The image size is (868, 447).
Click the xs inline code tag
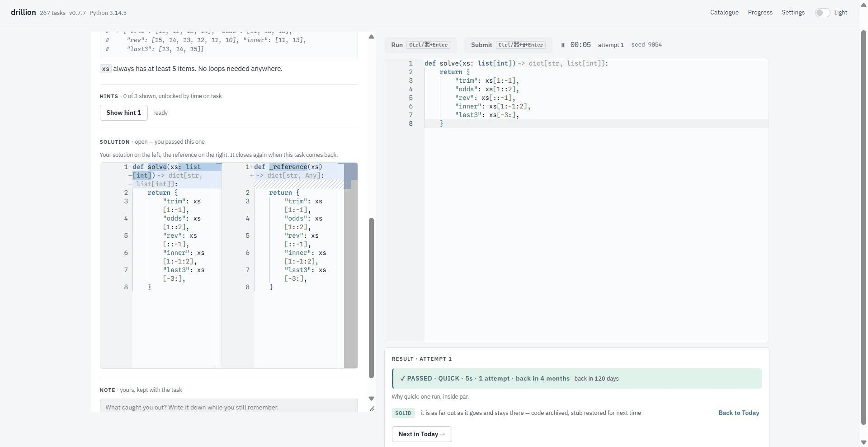[105, 69]
